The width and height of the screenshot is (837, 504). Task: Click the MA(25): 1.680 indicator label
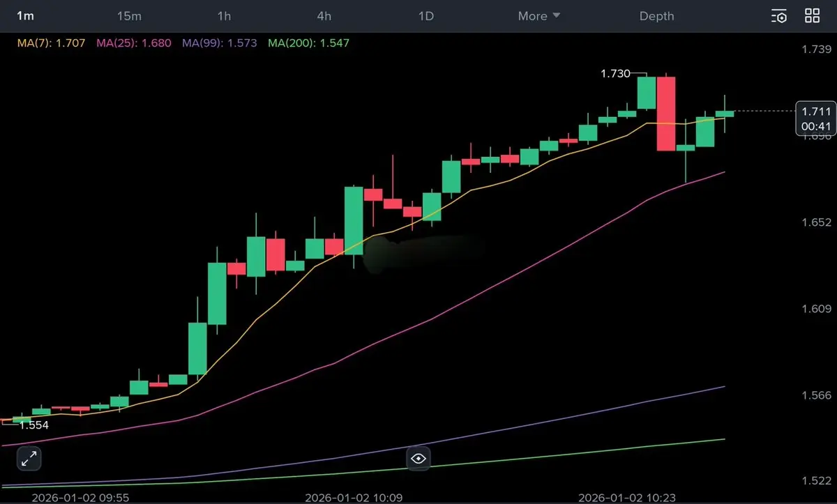pos(134,43)
